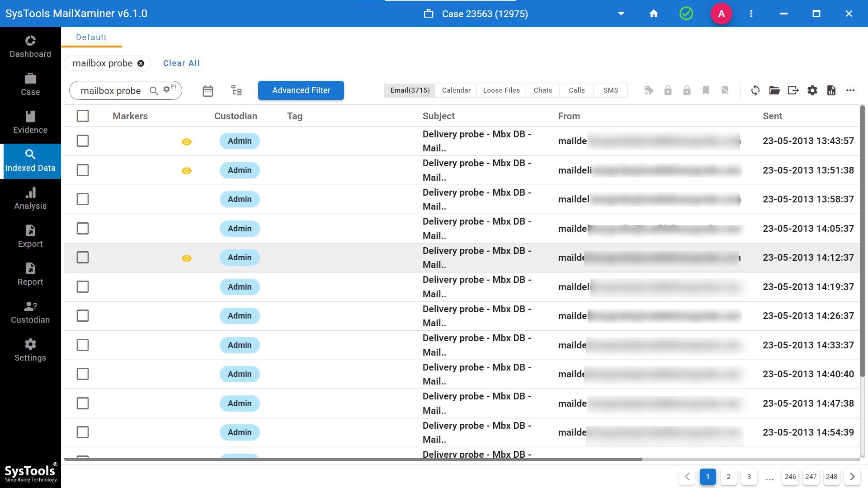Toggle eye marker on 14:12:37 email
Viewport: 868px width, 488px height.
coord(186,258)
